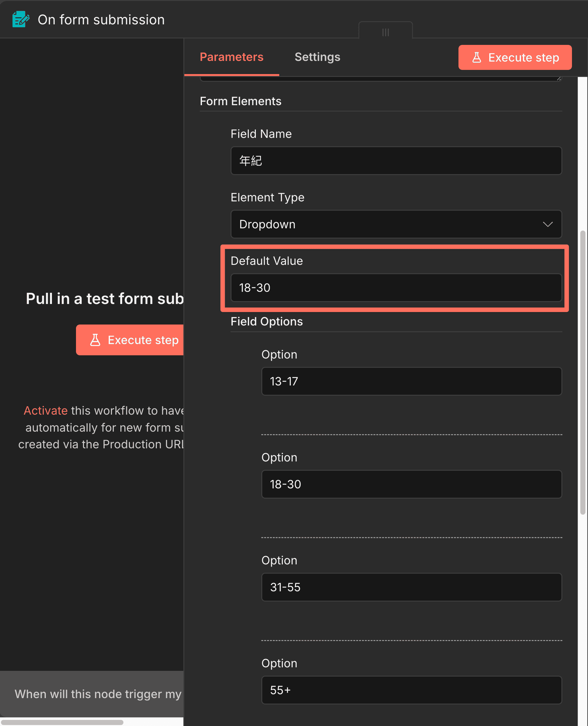The width and height of the screenshot is (588, 726).
Task: Click the Option field containing 31-55
Action: click(x=411, y=587)
